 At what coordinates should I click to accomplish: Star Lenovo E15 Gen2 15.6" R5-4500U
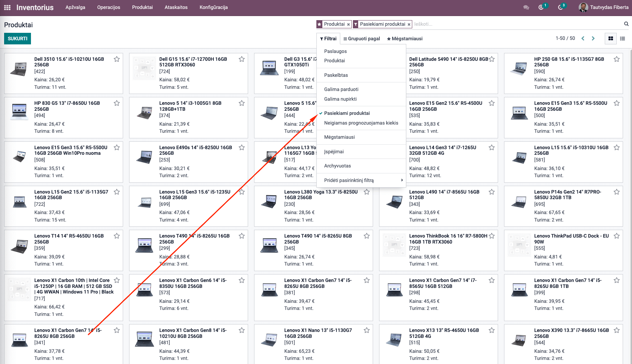[492, 103]
